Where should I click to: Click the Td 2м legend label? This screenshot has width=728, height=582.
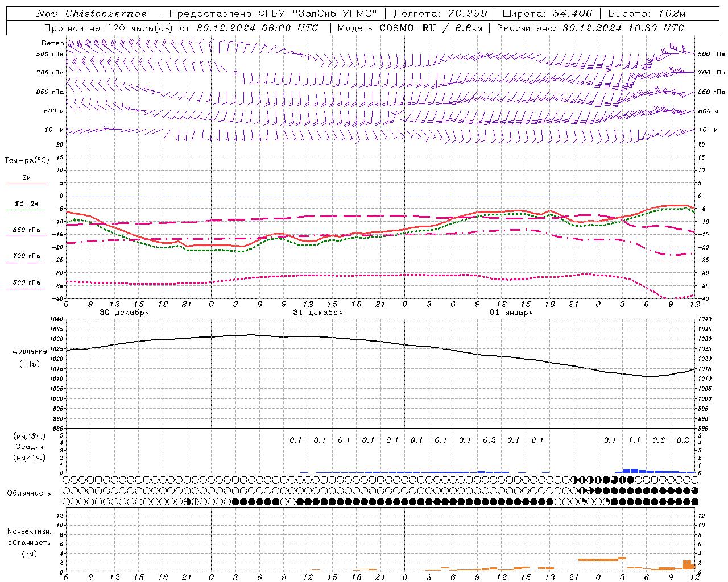pyautogui.click(x=26, y=203)
